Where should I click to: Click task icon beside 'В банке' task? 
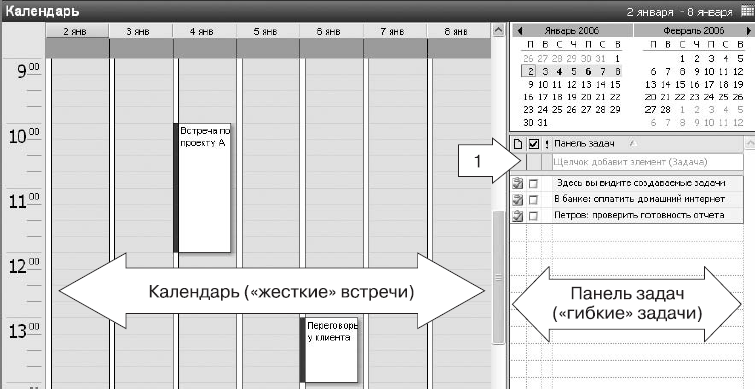518,199
